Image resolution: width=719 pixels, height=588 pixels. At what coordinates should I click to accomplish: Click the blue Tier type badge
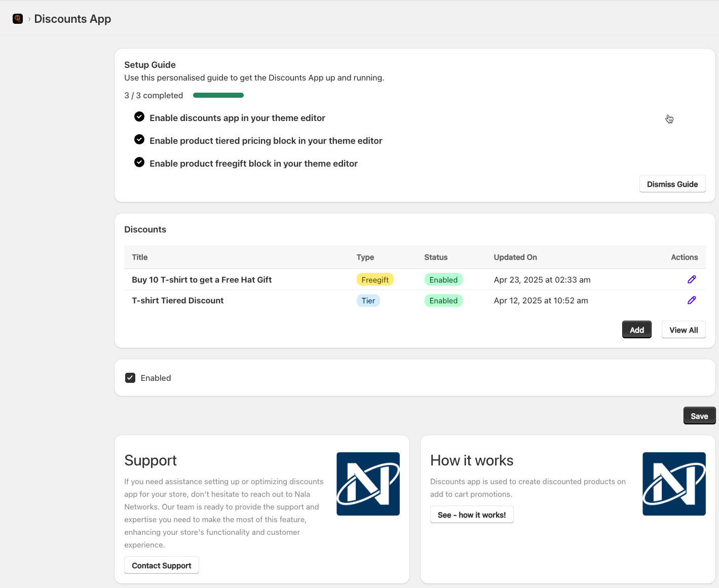tap(368, 300)
